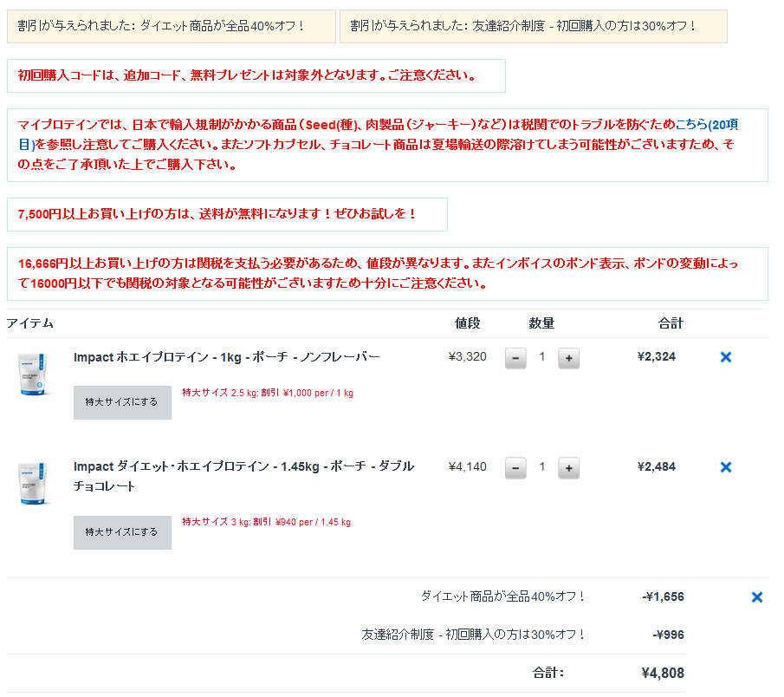The height and width of the screenshot is (697, 784).
Task: Open Impact ダイエット・ホエイプロテイン ダブルチョコレート product link
Action: 243,476
